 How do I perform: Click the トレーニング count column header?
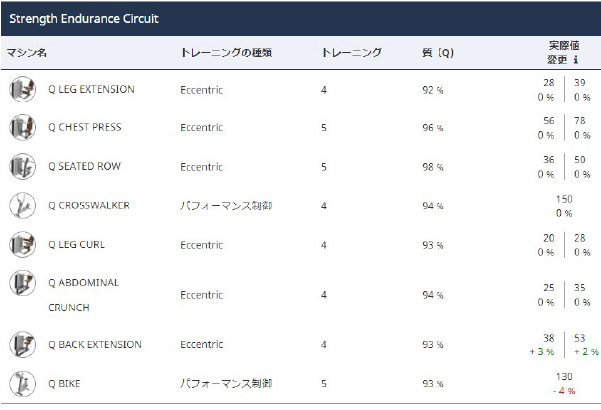point(352,53)
